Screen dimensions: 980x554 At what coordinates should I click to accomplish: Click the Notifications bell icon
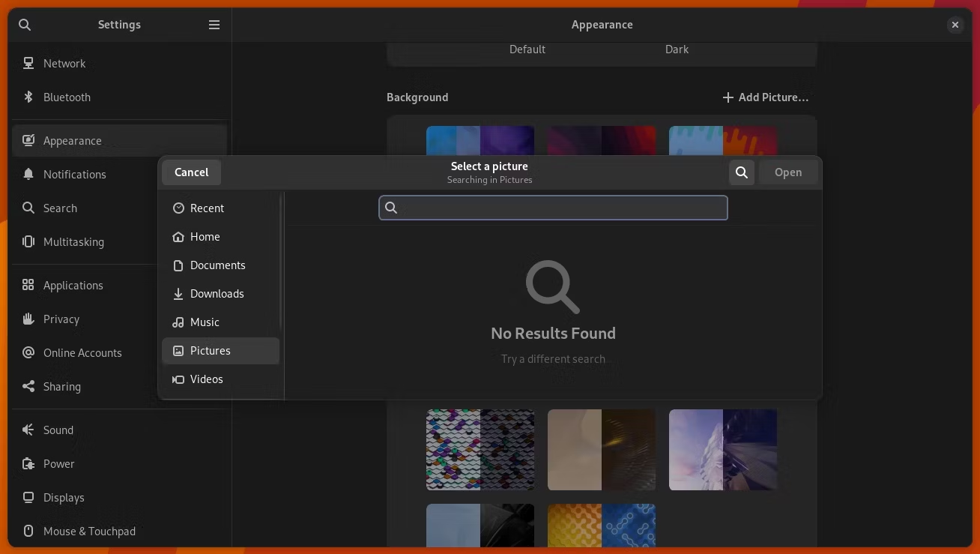28,175
